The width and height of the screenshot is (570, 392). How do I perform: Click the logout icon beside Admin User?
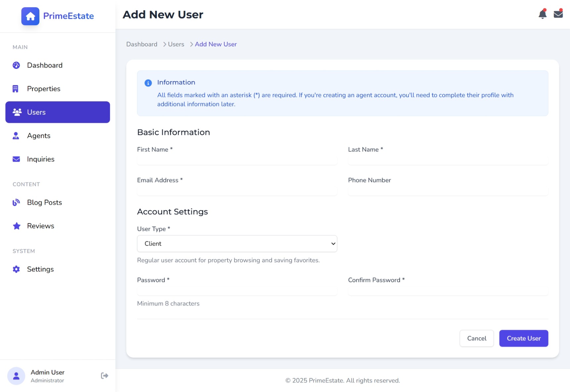pos(104,375)
